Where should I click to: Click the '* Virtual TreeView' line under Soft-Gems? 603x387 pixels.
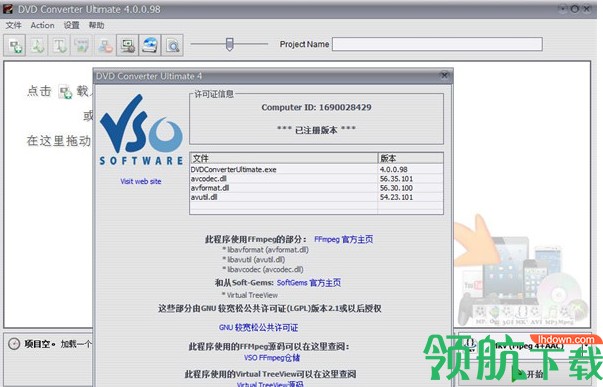[250, 295]
